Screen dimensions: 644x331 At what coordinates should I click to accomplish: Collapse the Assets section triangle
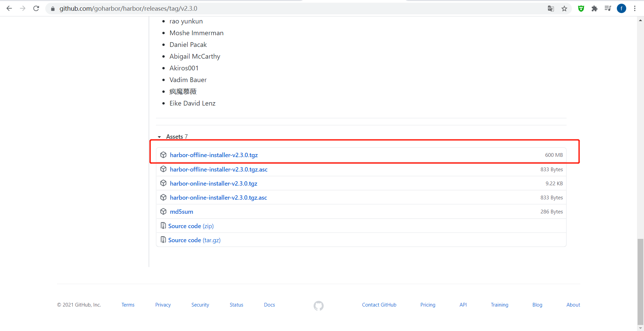pyautogui.click(x=159, y=137)
